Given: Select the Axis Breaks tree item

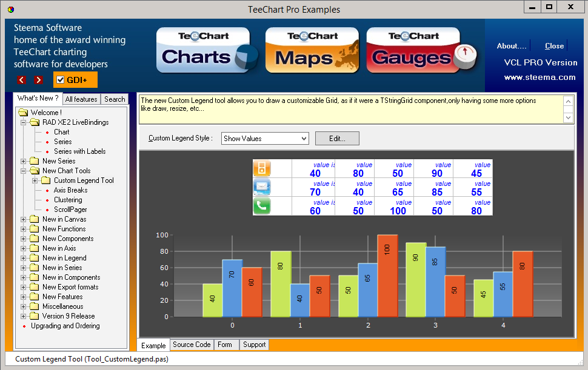Looking at the screenshot, I should click(70, 190).
